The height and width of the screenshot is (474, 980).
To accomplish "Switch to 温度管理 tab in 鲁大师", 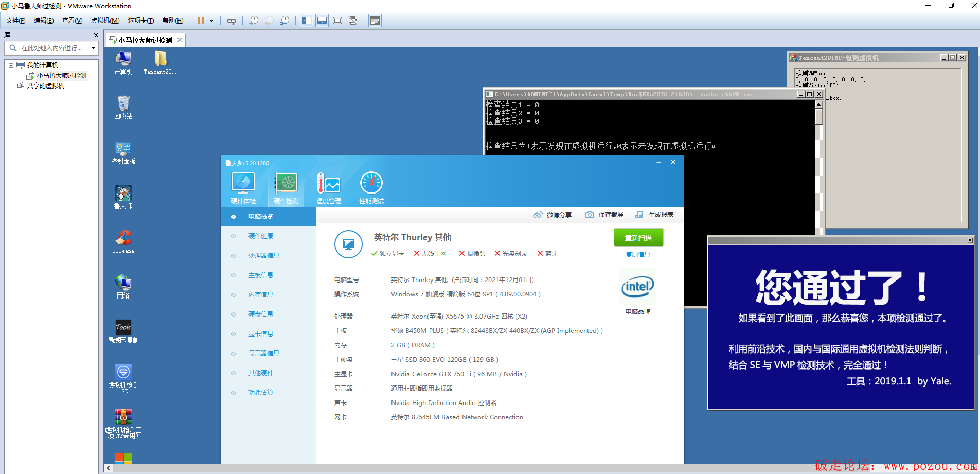I will [x=329, y=188].
